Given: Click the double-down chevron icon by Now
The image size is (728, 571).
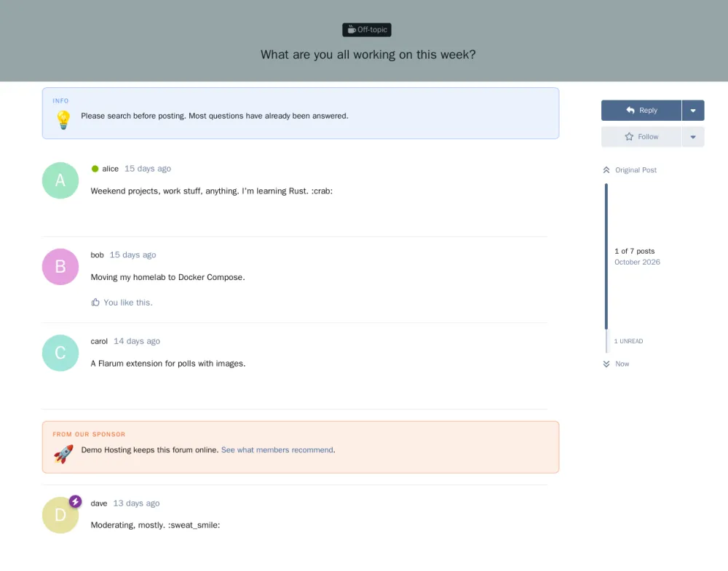Looking at the screenshot, I should point(606,364).
